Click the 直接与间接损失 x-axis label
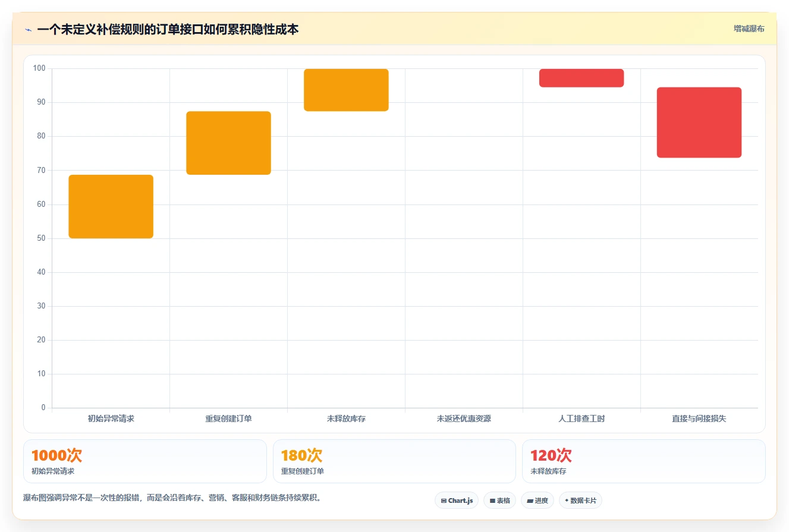Screen dimensions: 789x532 coord(699,418)
